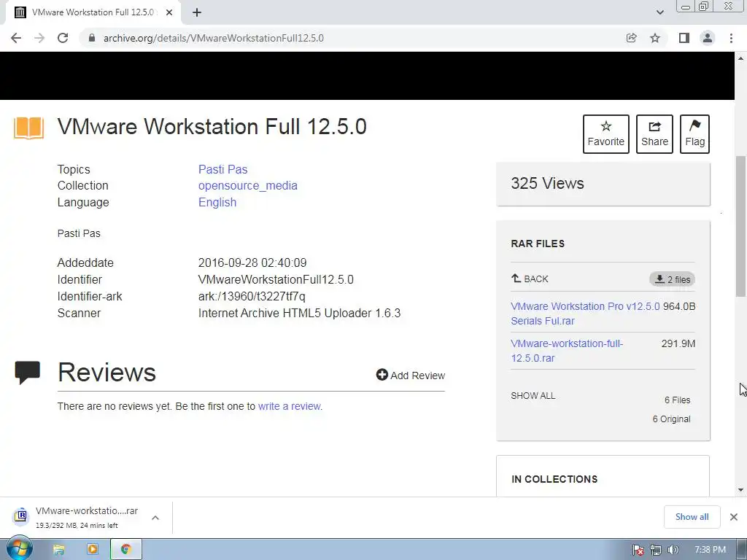The image size is (747, 560).
Task: Click the page scrollbar down arrow
Action: tap(741, 490)
